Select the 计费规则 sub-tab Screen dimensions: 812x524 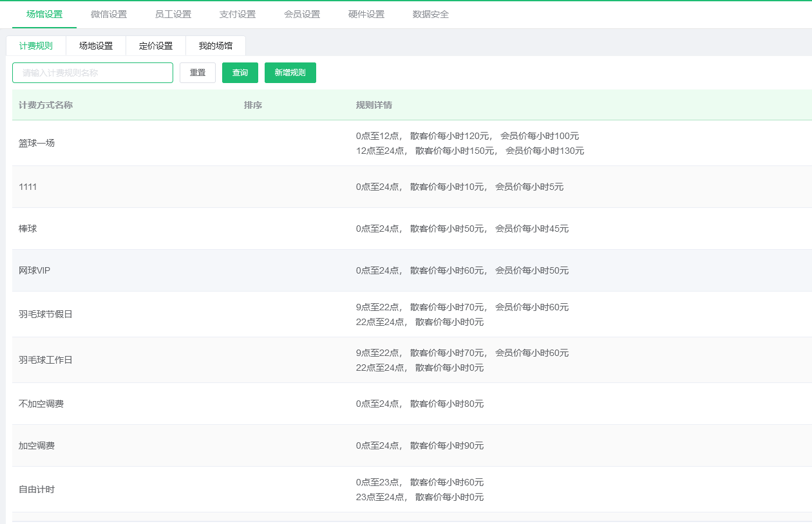click(x=35, y=46)
